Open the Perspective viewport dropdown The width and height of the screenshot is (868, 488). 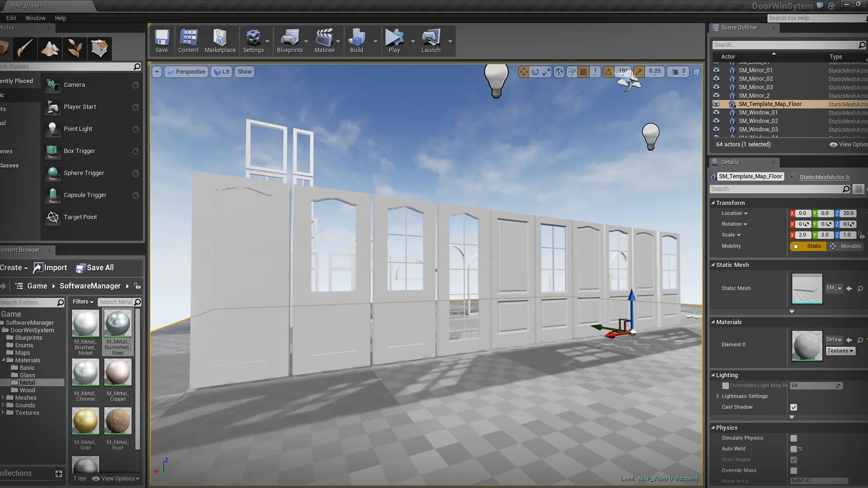point(186,72)
